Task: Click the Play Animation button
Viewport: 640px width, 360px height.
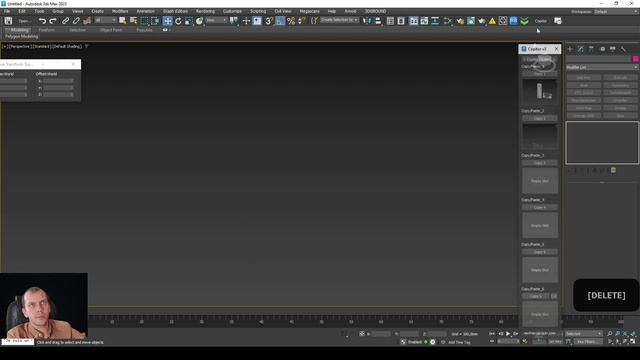Action: (508, 334)
